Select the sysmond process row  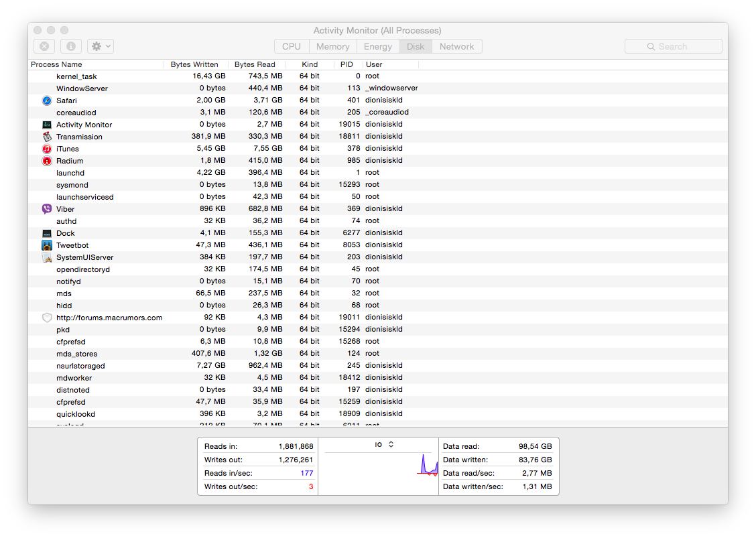pyautogui.click(x=378, y=185)
